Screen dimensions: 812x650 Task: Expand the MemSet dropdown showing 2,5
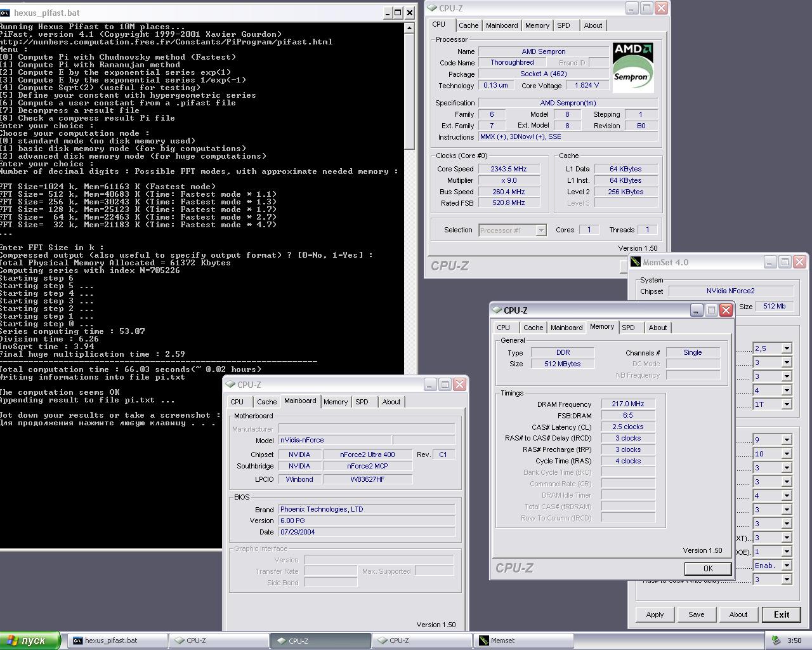787,348
